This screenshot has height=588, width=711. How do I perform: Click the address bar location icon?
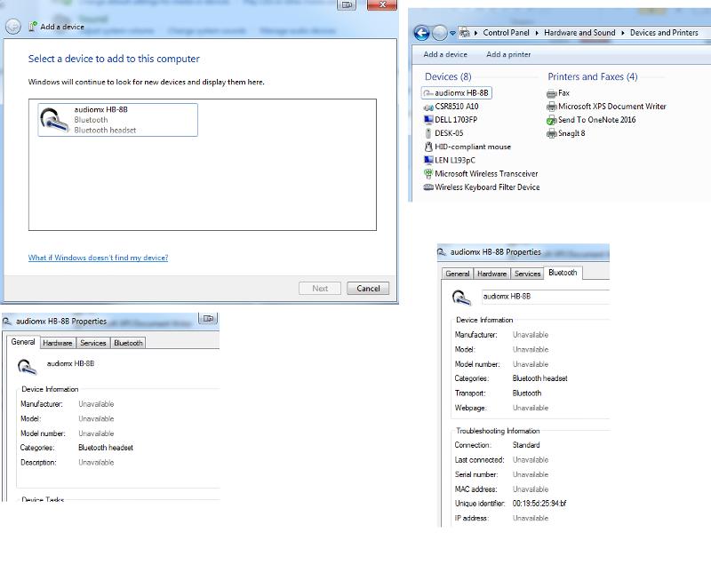(x=465, y=33)
